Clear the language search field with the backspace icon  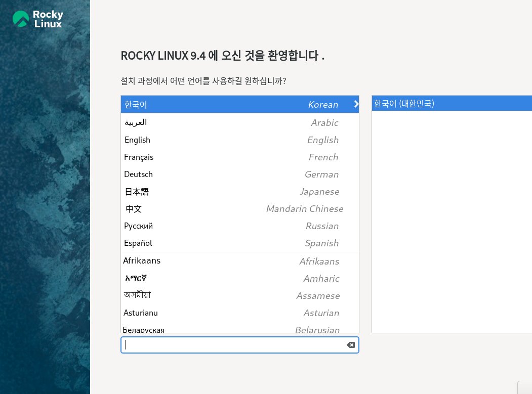coord(351,345)
